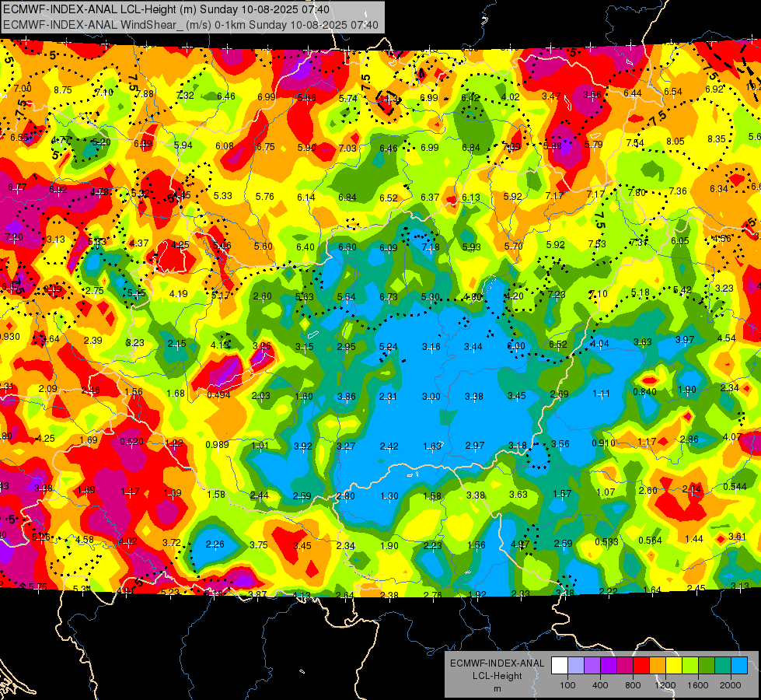The image size is (761, 700).
Task: Click the wind shear value 8.75
Action: pyautogui.click(x=63, y=90)
